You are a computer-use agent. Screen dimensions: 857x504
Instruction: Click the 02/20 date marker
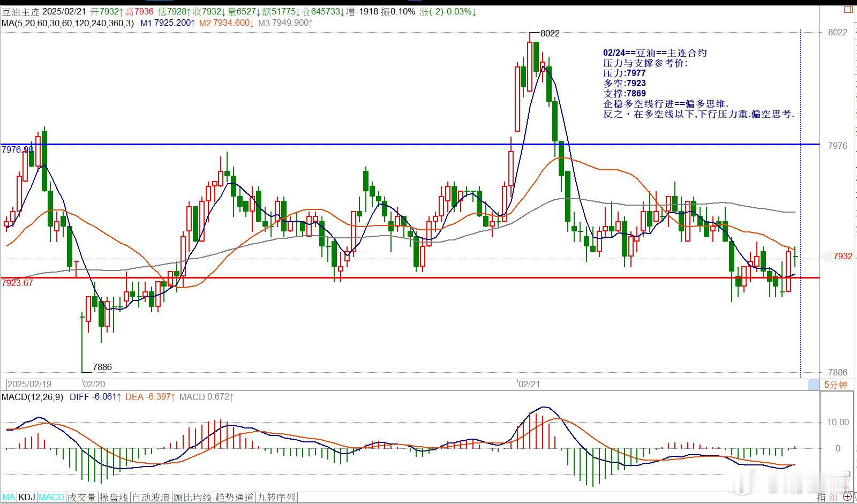pyautogui.click(x=94, y=384)
